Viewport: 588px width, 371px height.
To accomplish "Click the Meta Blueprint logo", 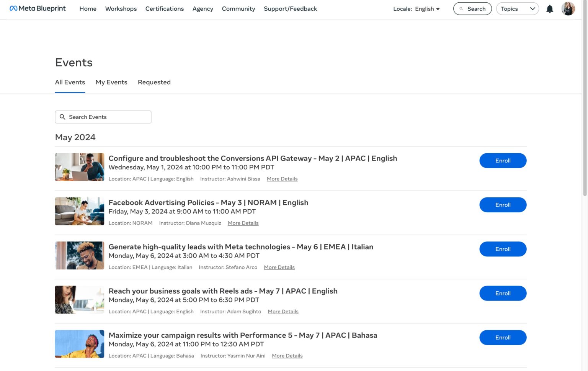I will point(38,8).
